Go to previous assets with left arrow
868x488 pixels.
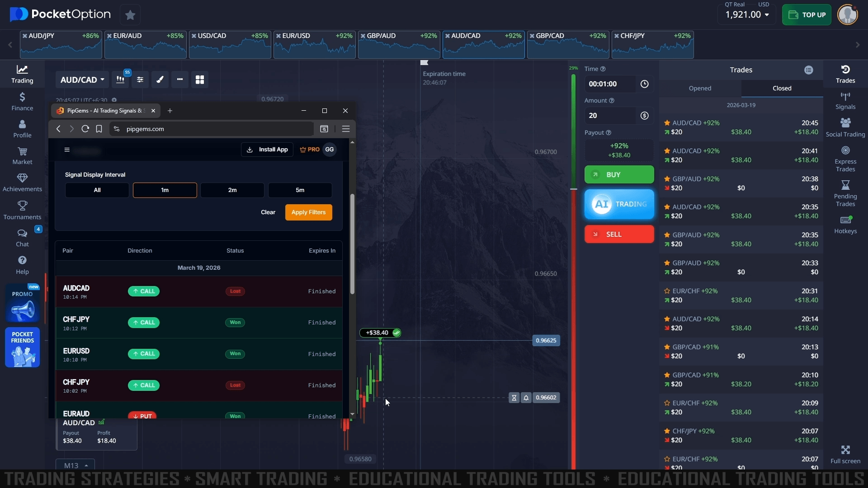10,45
